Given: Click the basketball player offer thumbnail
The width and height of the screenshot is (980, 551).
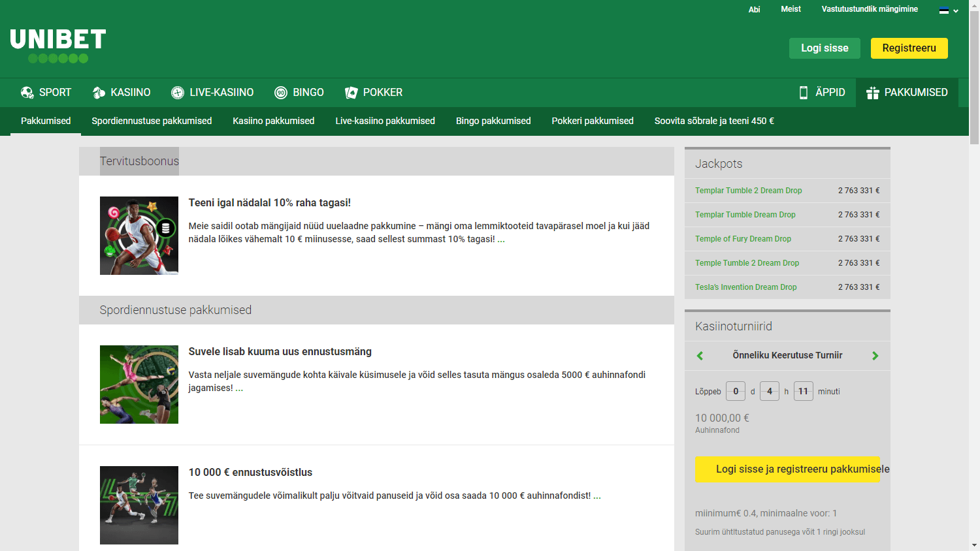Looking at the screenshot, I should [x=139, y=236].
